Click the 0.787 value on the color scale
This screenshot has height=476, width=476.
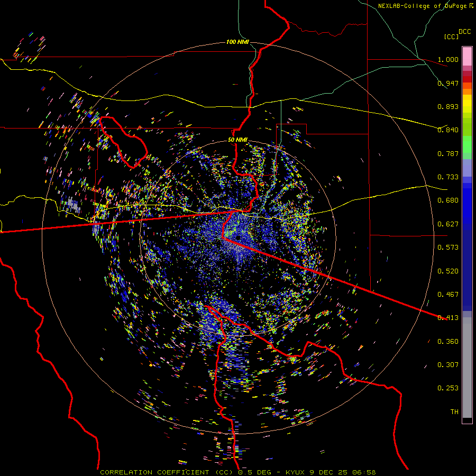pyautogui.click(x=448, y=153)
